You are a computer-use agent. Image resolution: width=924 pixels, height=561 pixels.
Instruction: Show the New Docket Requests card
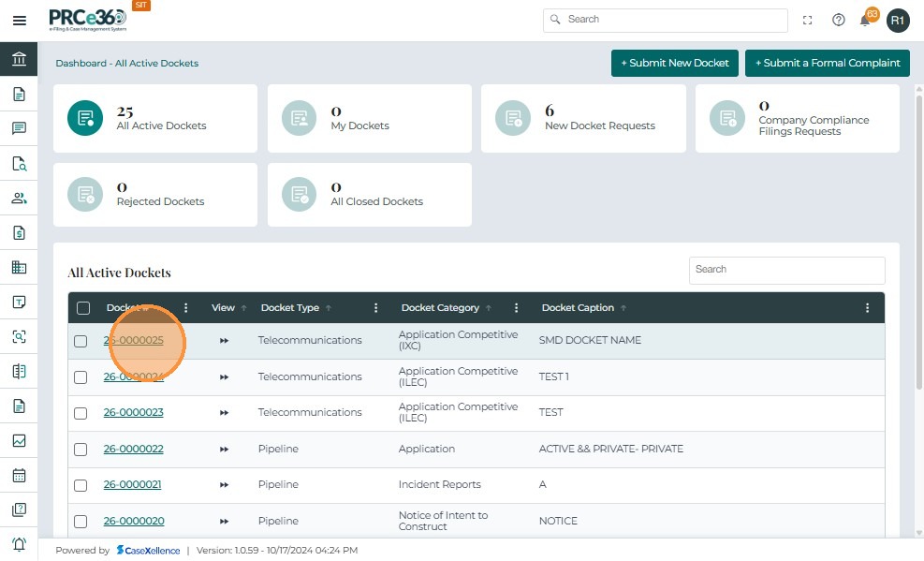(x=582, y=118)
